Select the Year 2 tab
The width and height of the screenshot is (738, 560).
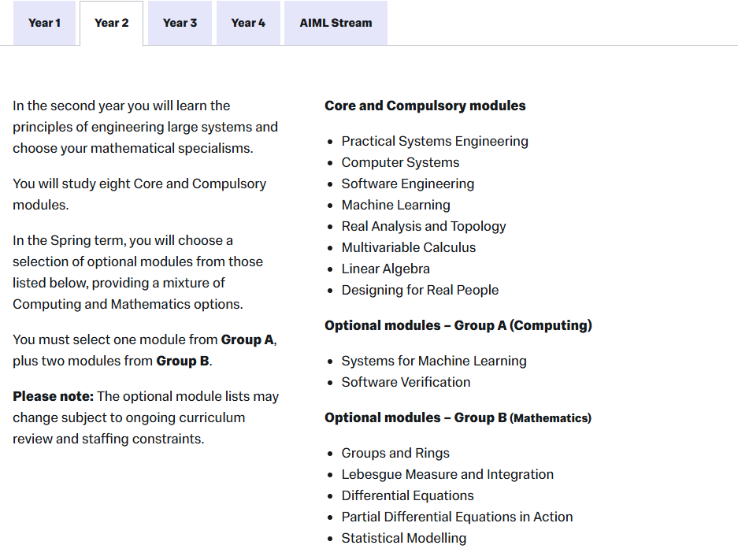pos(111,23)
